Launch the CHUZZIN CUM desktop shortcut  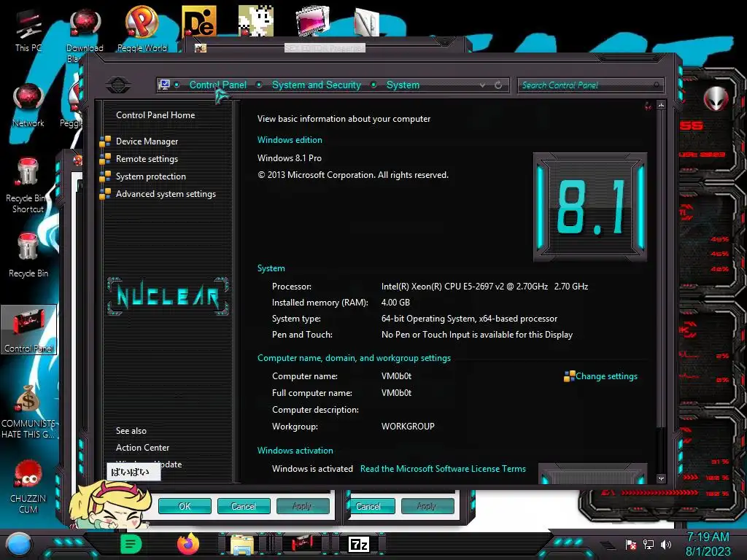[28, 486]
